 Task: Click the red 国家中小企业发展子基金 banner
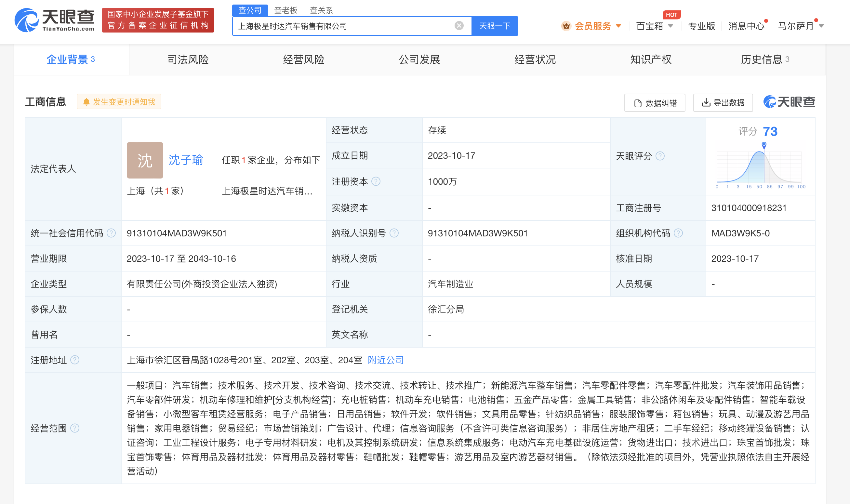click(158, 20)
